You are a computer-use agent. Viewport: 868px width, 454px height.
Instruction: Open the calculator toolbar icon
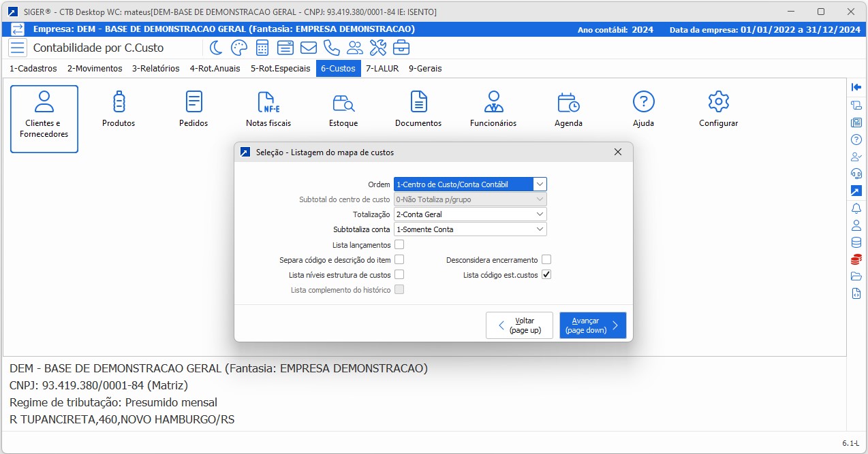[263, 48]
